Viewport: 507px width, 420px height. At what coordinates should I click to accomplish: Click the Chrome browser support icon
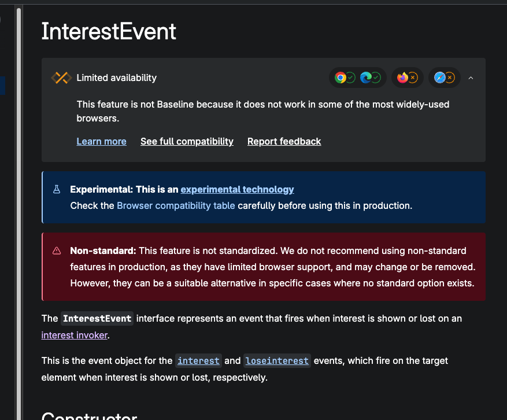coord(341,78)
